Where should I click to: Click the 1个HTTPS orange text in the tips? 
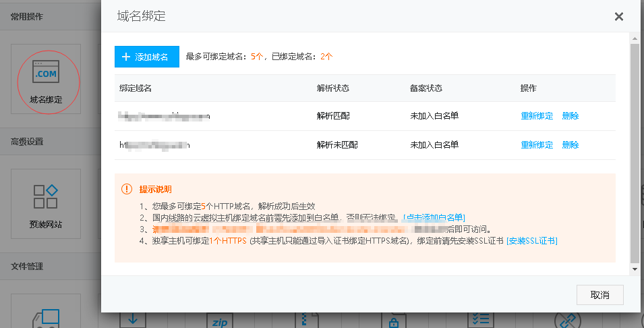pos(228,241)
